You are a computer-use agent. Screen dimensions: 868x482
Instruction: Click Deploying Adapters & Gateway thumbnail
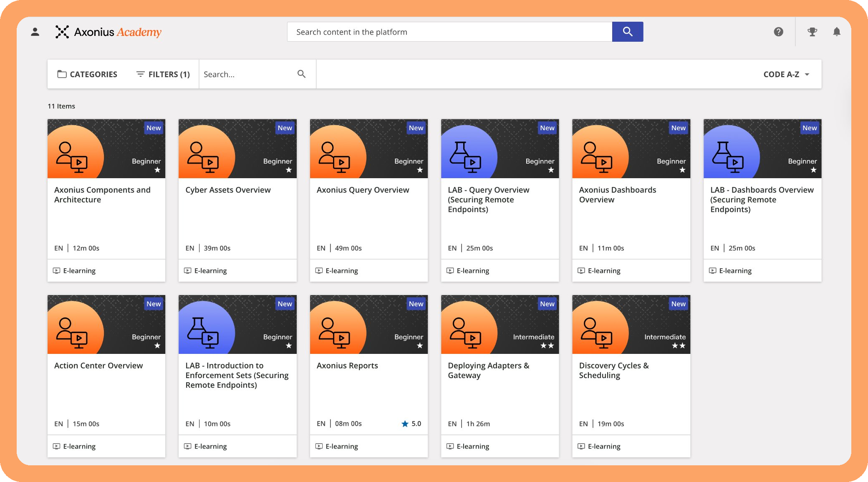500,325
